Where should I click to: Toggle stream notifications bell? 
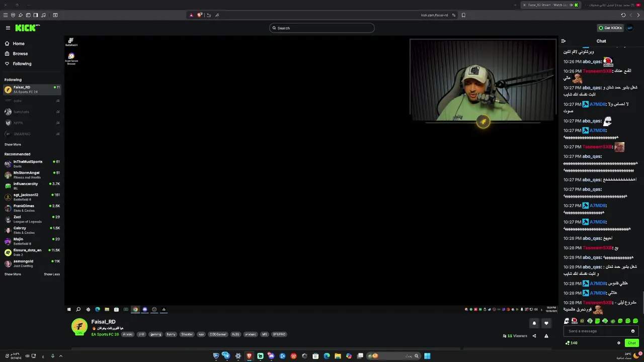534,323
